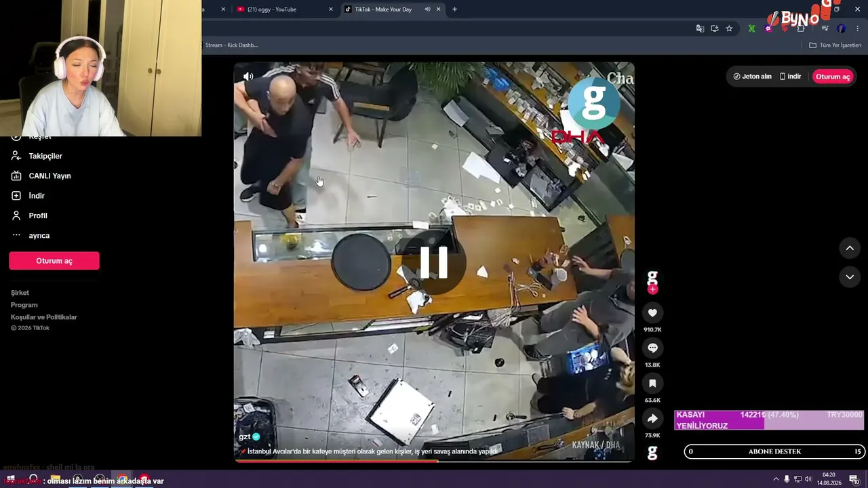The image size is (868, 488).
Task: Click the indir app download button
Action: [x=791, y=77]
